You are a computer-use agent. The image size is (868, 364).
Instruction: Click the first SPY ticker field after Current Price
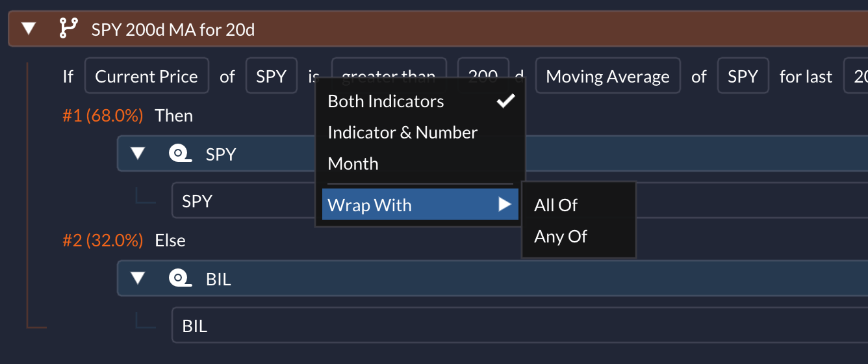(x=272, y=76)
